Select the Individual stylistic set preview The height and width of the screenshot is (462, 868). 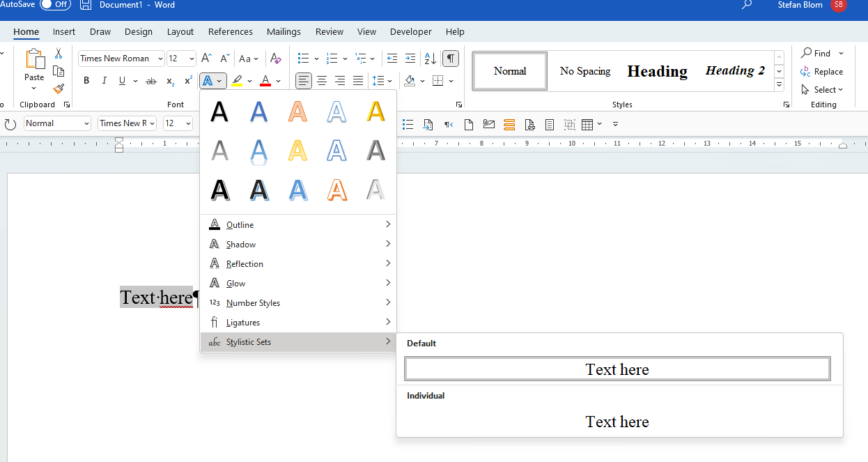coord(617,422)
